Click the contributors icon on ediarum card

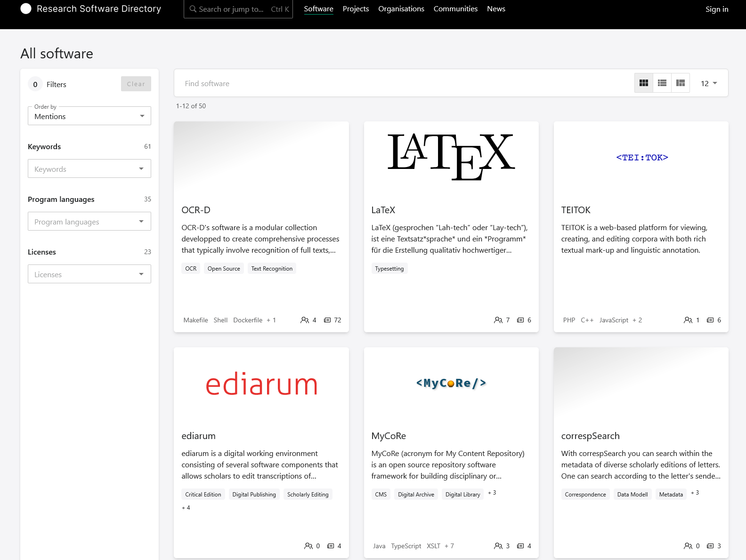[308, 546]
